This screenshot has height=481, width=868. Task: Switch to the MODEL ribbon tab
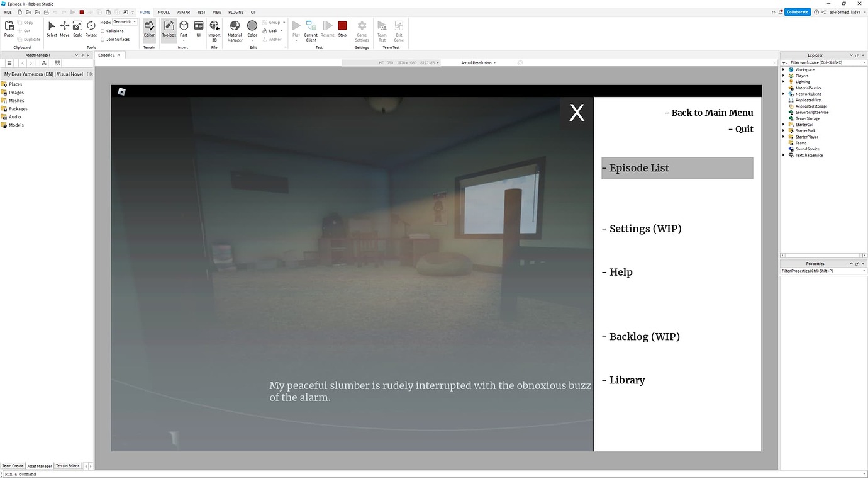[163, 11]
